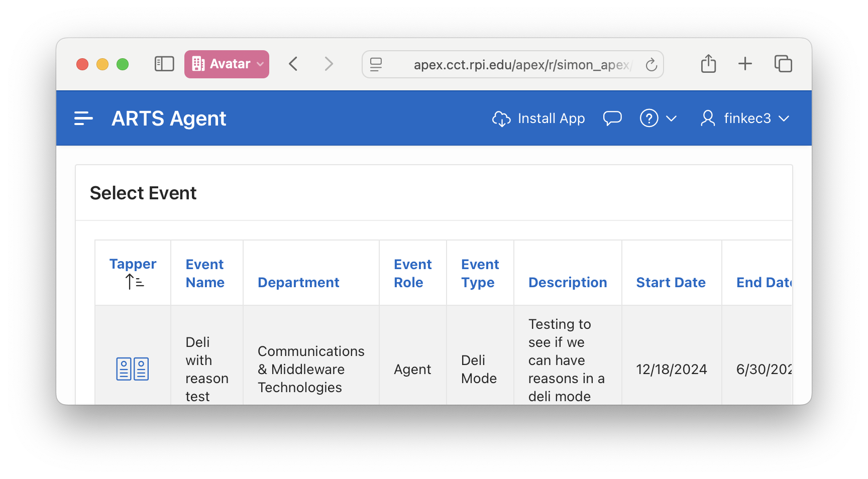
Task: Open the Help question mark menu
Action: click(x=658, y=118)
